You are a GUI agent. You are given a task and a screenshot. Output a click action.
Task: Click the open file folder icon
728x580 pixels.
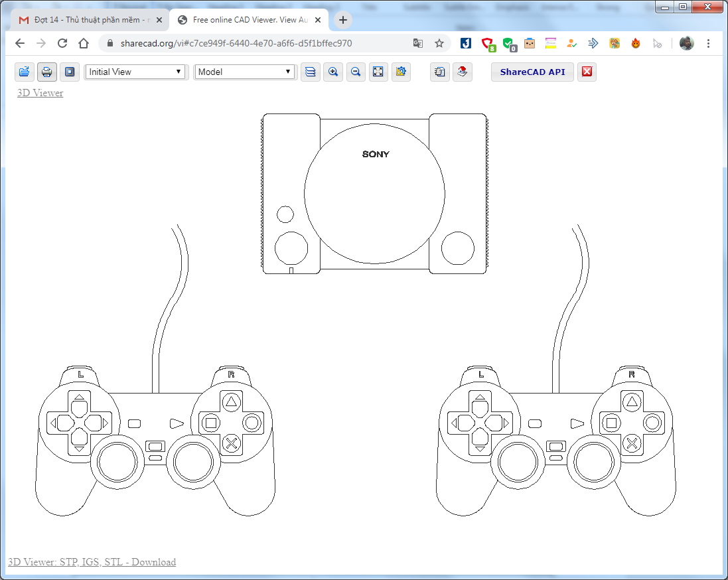25,72
